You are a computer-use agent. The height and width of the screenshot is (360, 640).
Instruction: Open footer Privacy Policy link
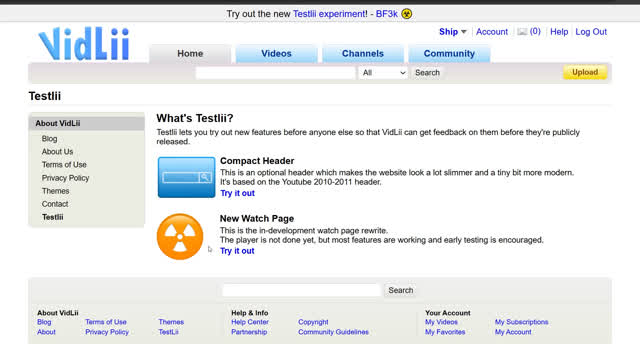[107, 332]
